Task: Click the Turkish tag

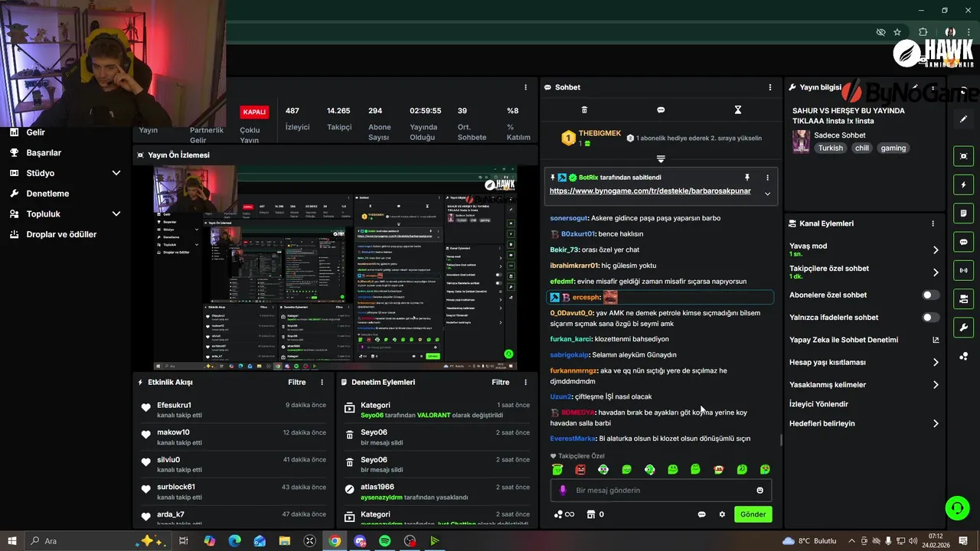Action: pyautogui.click(x=830, y=148)
